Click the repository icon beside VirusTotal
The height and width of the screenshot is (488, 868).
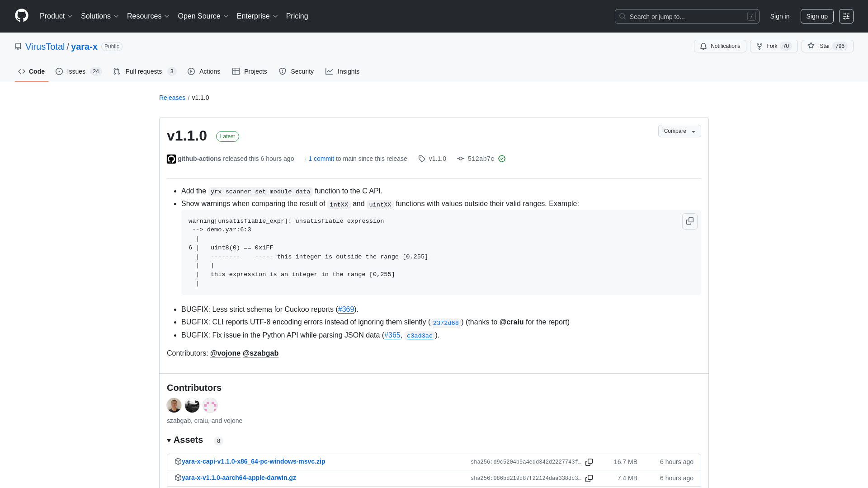pos(18,47)
